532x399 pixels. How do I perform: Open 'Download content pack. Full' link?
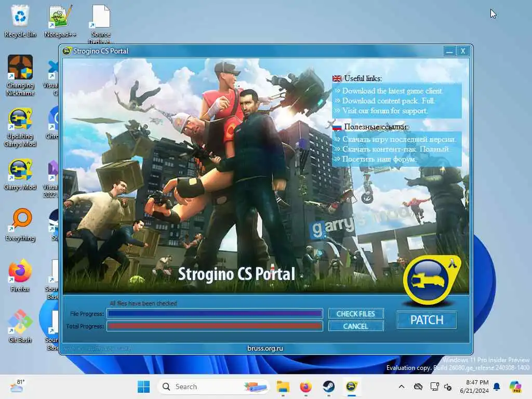coord(388,101)
